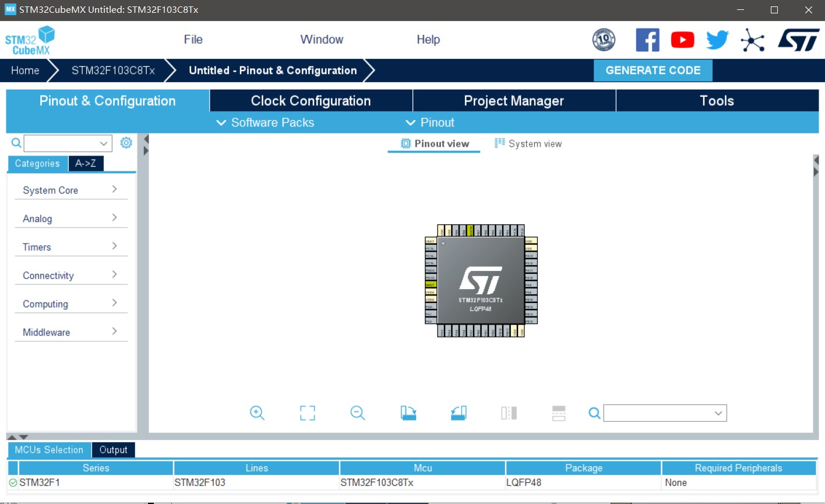This screenshot has width=825, height=504.
Task: Expand the Middleware category
Action: point(70,332)
